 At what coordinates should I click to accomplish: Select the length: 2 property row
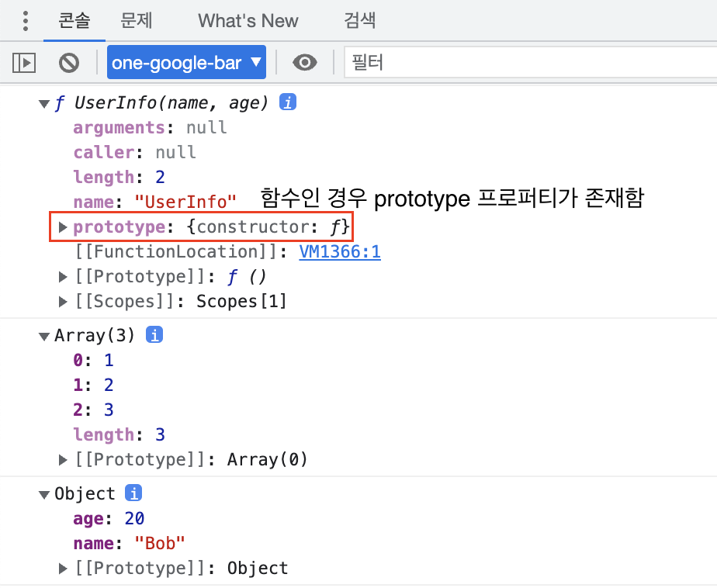coord(119,177)
